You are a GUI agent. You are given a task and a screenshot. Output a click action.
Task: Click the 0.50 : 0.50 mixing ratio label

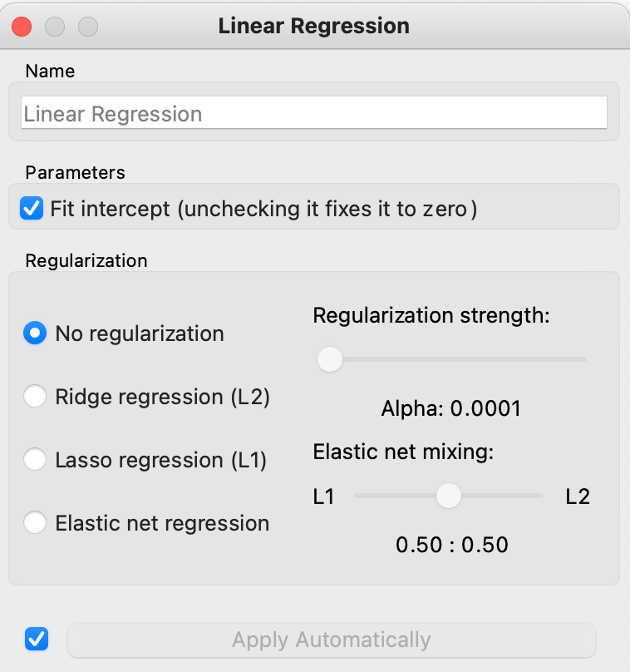[451, 546]
